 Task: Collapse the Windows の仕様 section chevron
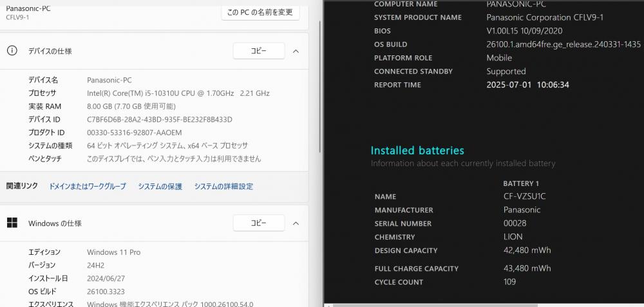(296, 223)
